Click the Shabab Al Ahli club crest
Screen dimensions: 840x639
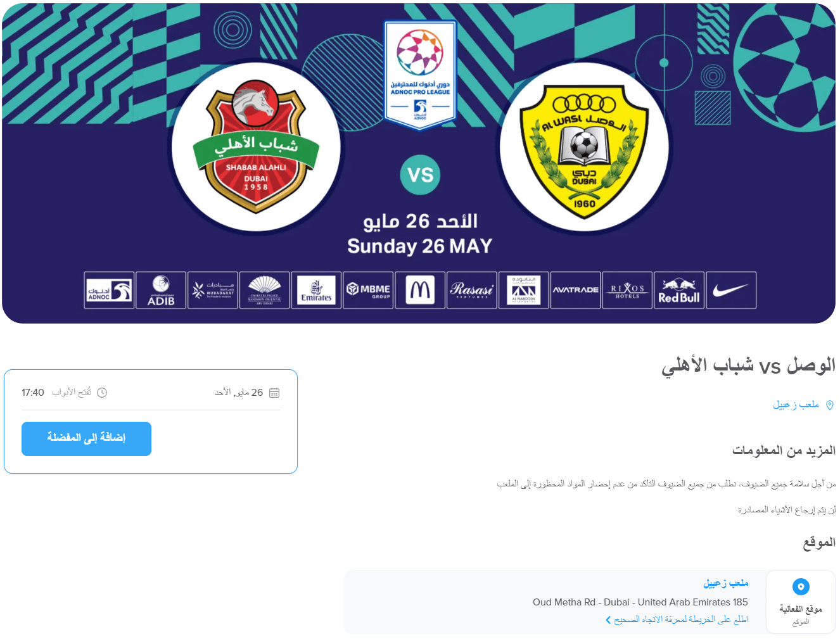pos(256,147)
